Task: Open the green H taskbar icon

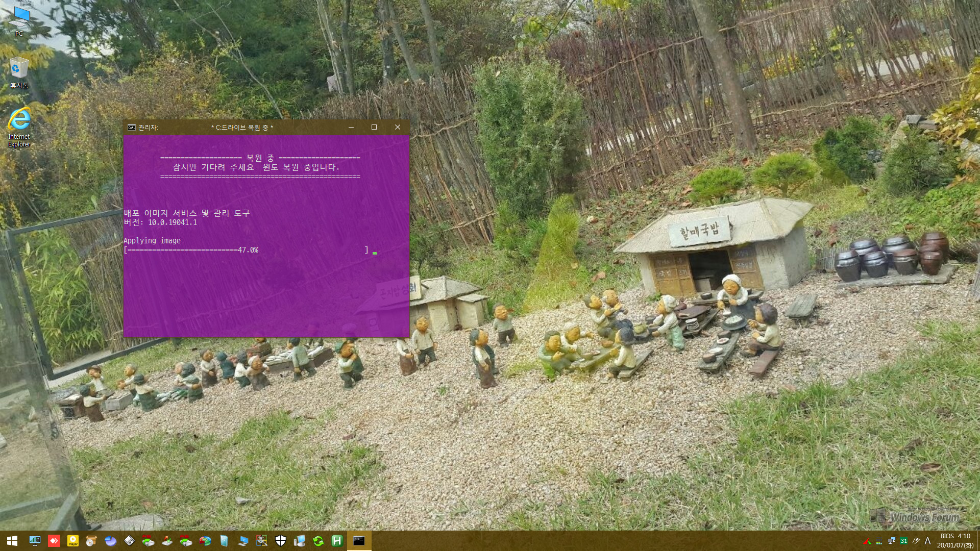Action: tap(337, 541)
